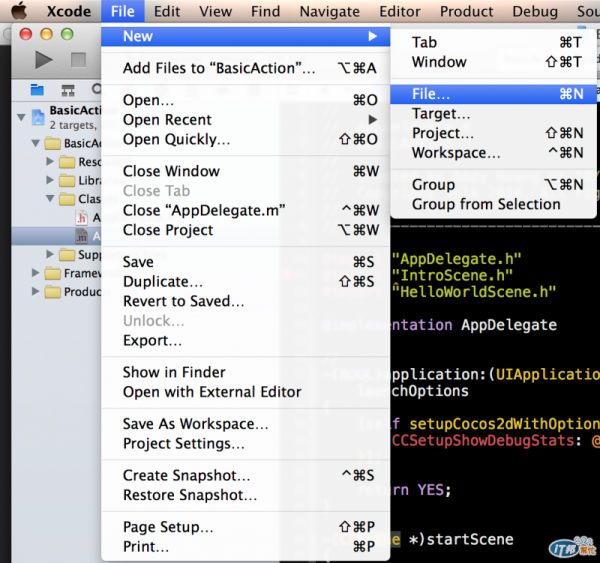Choose Target… from New submenu
Screen dimensions: 600x563
(x=493, y=114)
